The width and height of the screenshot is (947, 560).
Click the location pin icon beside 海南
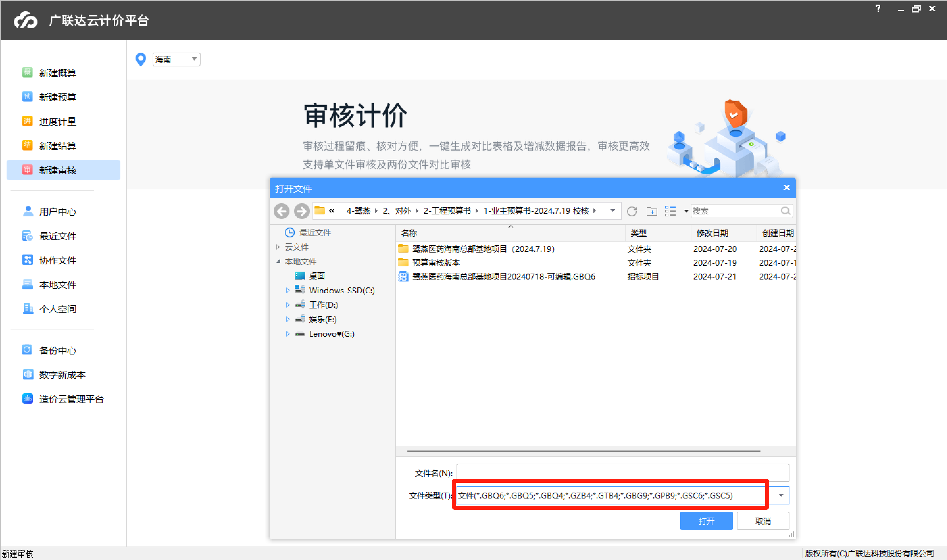141,59
